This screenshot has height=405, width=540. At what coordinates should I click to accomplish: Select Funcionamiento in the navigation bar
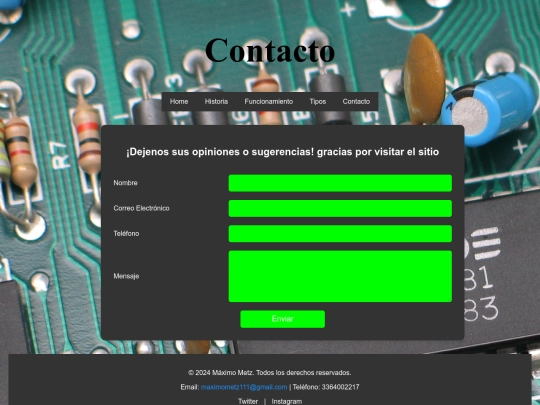click(x=269, y=102)
